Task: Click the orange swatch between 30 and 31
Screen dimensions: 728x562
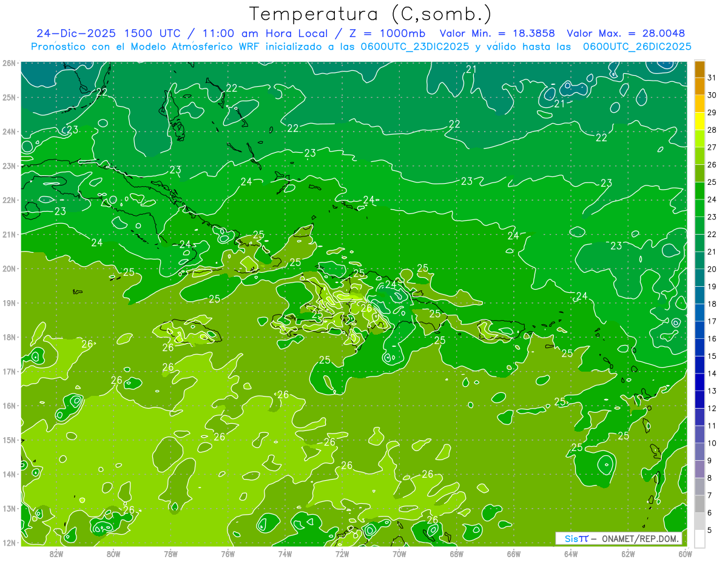Action: [699, 86]
